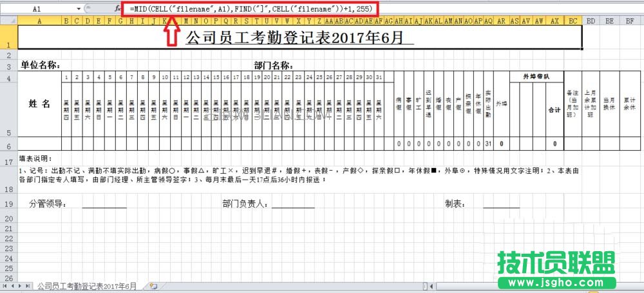Open the Name Box dropdown arrow
The height and width of the screenshot is (293, 644).
pyautogui.click(x=79, y=8)
